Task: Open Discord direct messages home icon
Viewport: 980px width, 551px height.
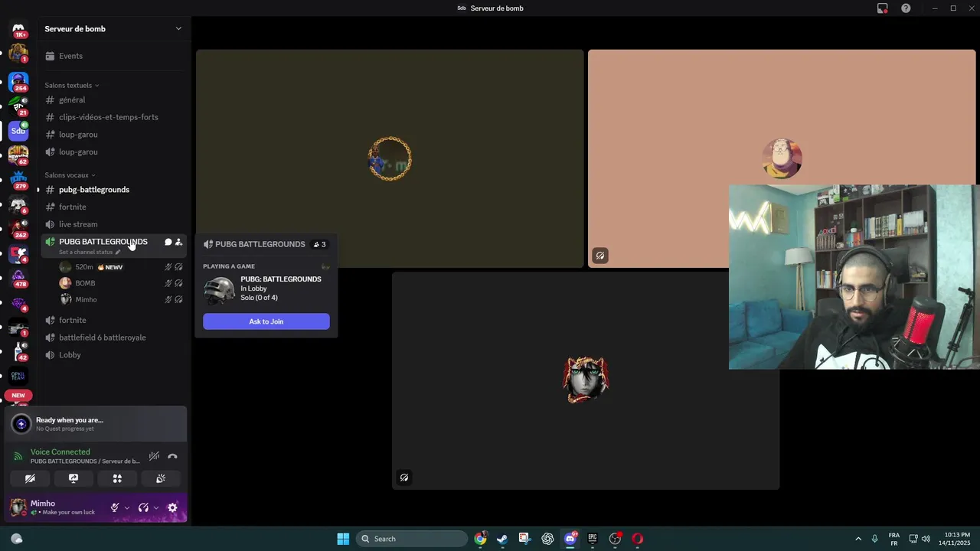Action: (x=18, y=28)
